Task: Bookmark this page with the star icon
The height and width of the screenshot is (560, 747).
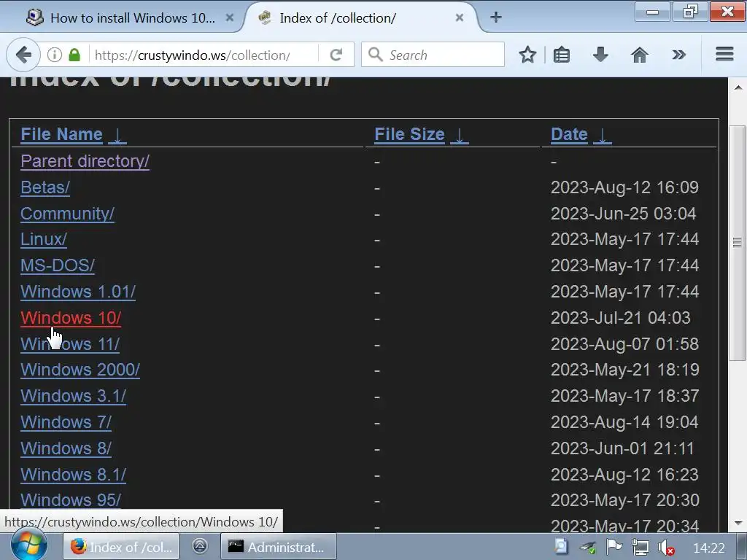Action: pyautogui.click(x=527, y=55)
